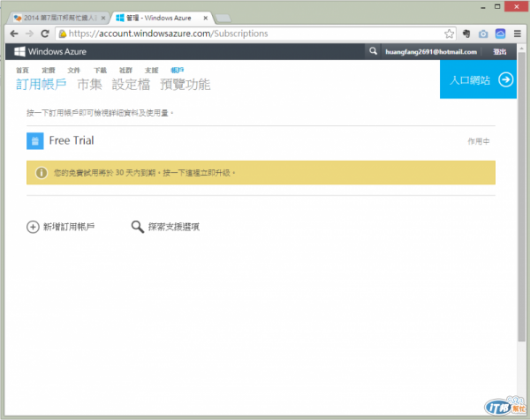Open the 社群 nav menu item

click(x=125, y=71)
